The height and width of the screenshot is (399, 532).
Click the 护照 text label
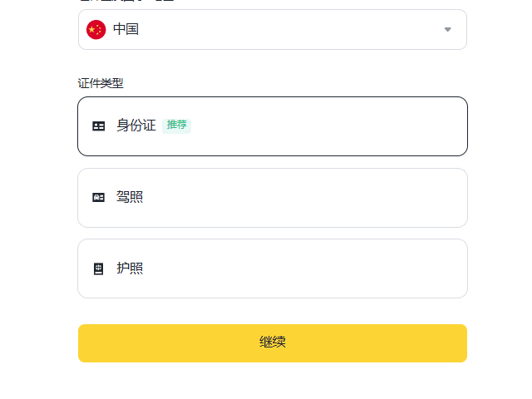(130, 268)
